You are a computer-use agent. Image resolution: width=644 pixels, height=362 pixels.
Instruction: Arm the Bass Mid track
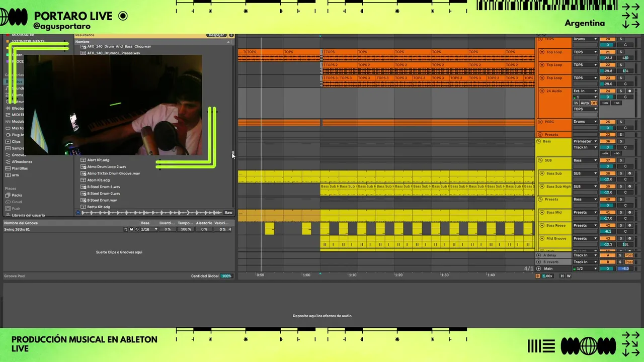pyautogui.click(x=629, y=213)
